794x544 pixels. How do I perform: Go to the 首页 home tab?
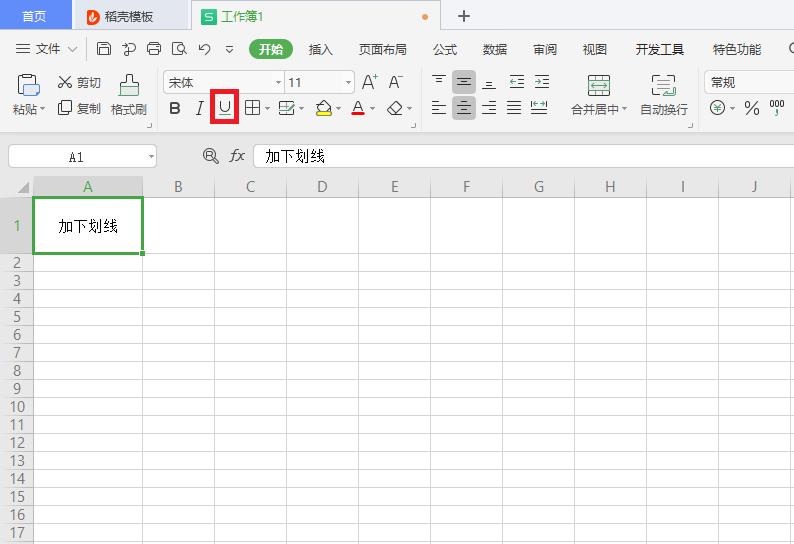pos(35,16)
